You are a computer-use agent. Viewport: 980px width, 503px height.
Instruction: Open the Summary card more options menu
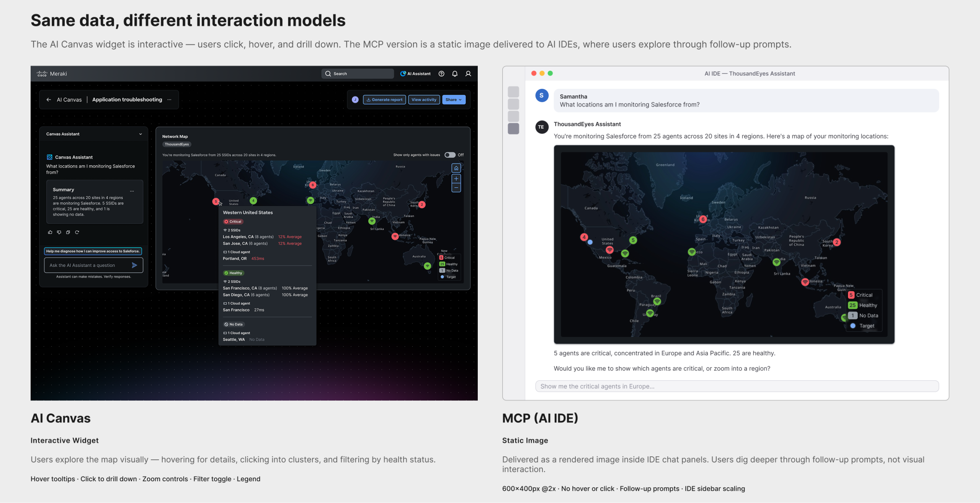[x=132, y=191]
